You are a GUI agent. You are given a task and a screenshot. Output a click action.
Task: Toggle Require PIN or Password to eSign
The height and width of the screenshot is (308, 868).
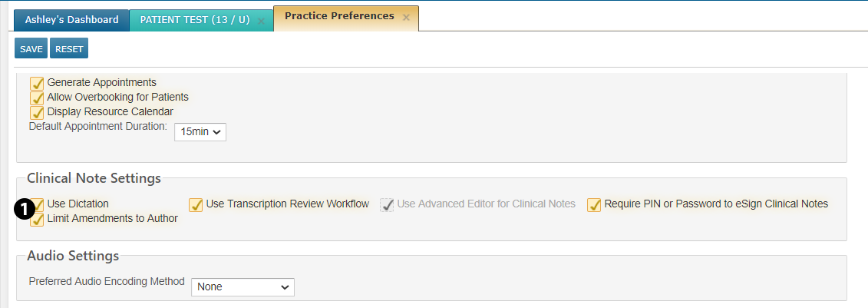click(594, 204)
